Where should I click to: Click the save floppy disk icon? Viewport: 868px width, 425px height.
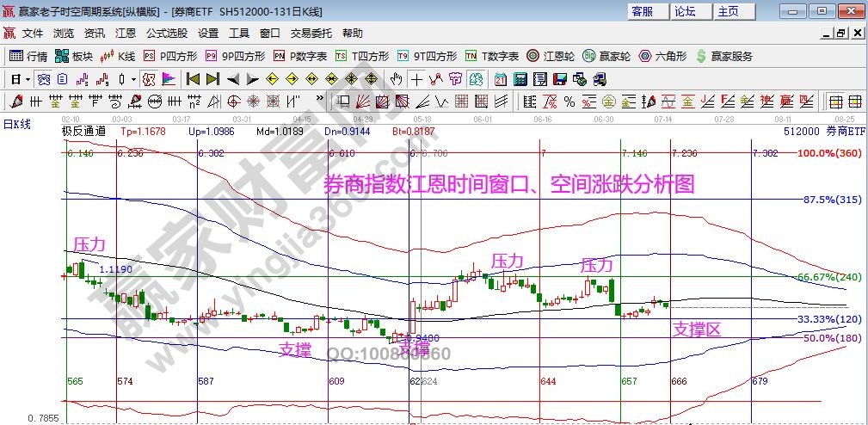click(560, 79)
